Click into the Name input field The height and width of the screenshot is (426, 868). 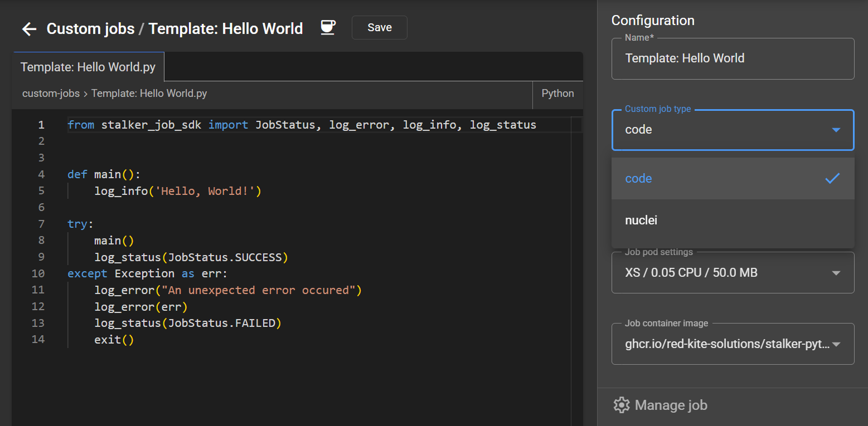733,58
